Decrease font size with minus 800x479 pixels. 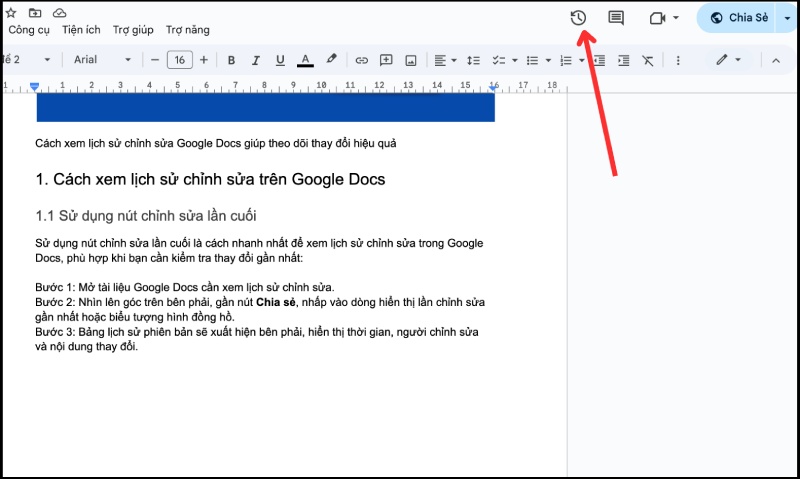(155, 60)
